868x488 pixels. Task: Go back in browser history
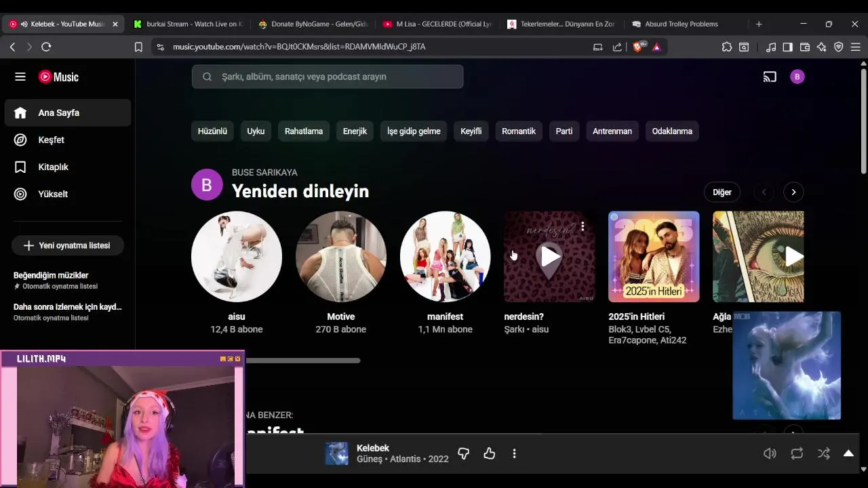tap(12, 47)
